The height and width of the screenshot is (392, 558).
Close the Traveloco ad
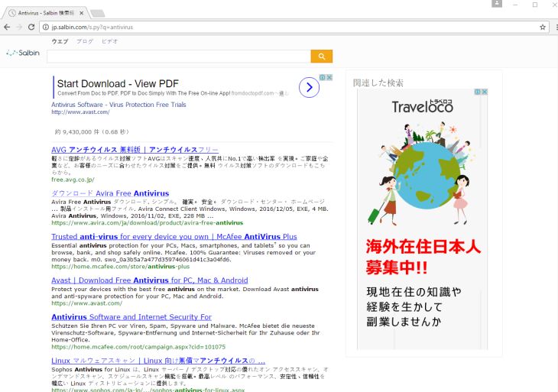[x=485, y=92]
